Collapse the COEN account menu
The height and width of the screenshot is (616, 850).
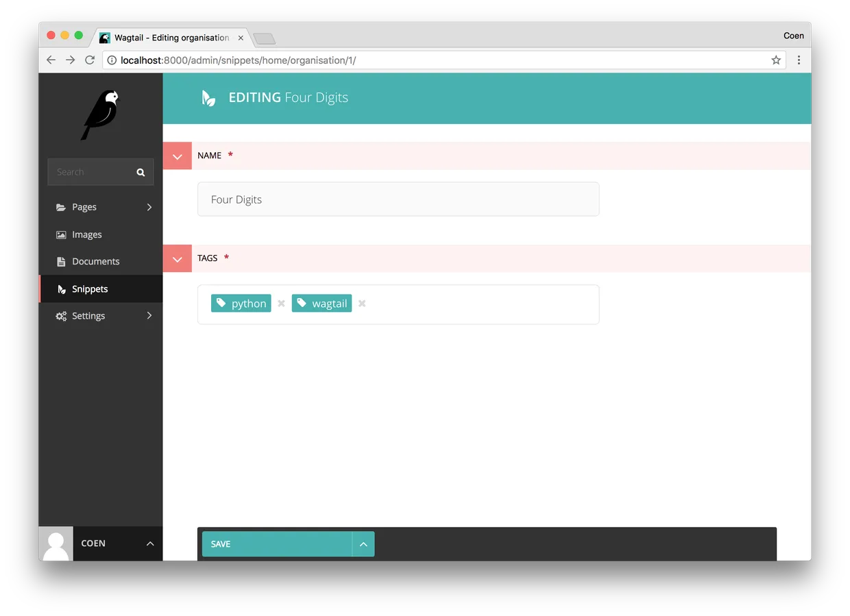coord(150,543)
